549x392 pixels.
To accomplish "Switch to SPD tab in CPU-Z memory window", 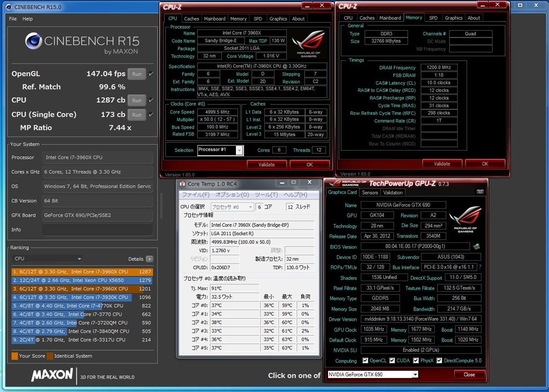I will coord(433,18).
